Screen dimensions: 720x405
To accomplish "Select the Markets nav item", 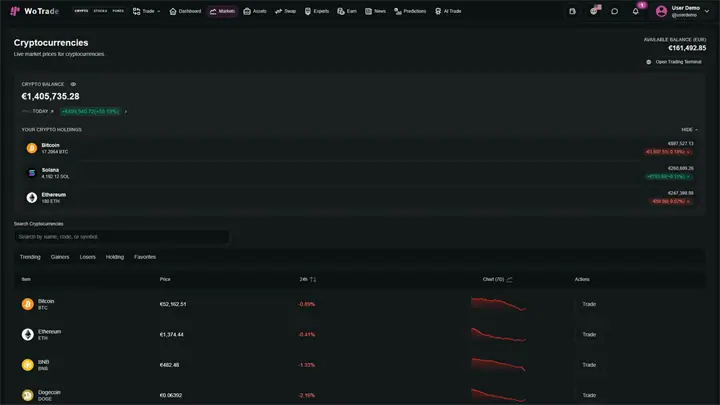I will point(222,11).
